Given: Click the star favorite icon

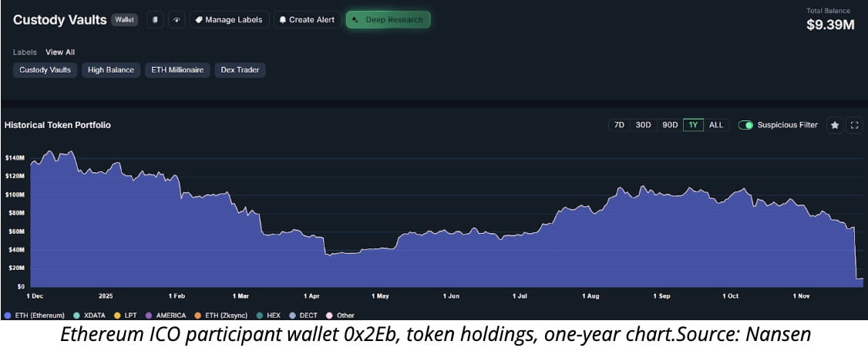Looking at the screenshot, I should tap(835, 125).
